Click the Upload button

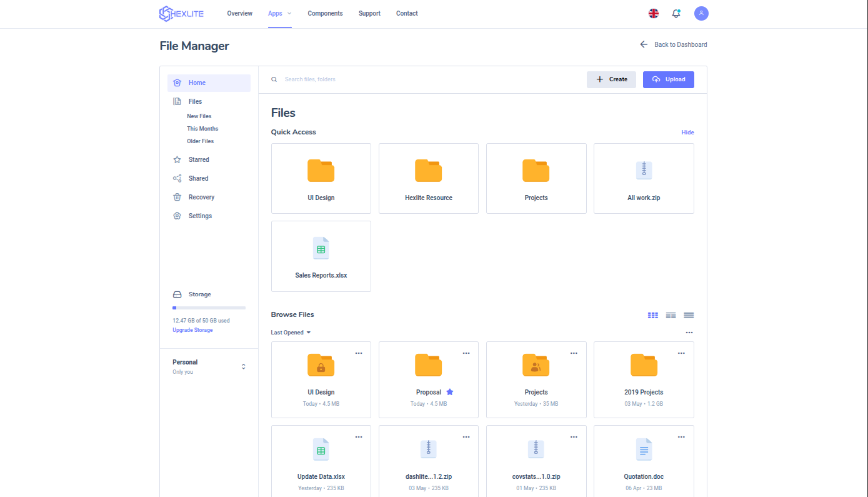point(668,79)
